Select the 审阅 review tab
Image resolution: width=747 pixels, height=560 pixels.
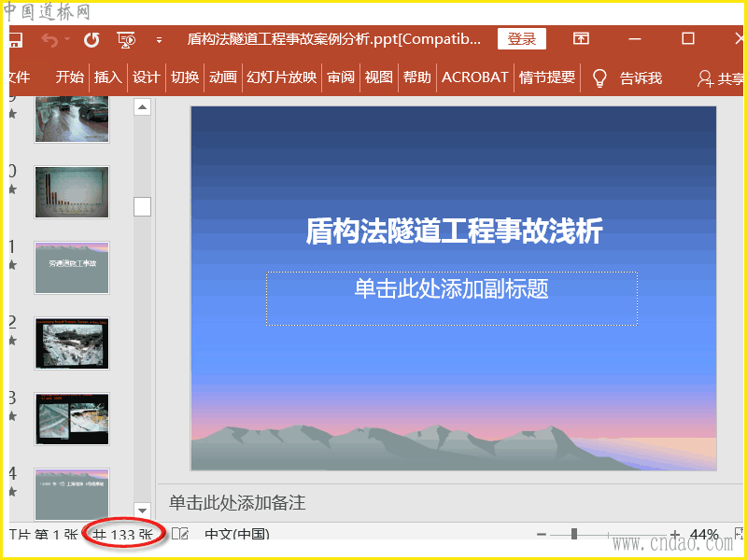click(341, 77)
